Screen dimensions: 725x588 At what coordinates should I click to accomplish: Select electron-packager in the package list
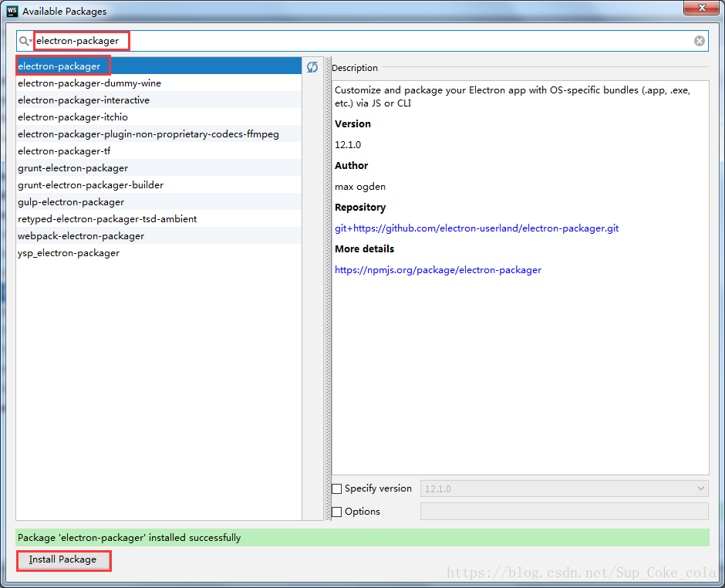(x=159, y=66)
